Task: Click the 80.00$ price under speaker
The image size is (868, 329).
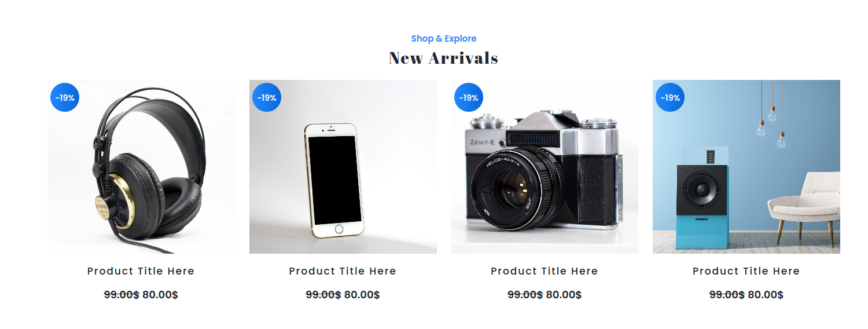Action: click(766, 295)
